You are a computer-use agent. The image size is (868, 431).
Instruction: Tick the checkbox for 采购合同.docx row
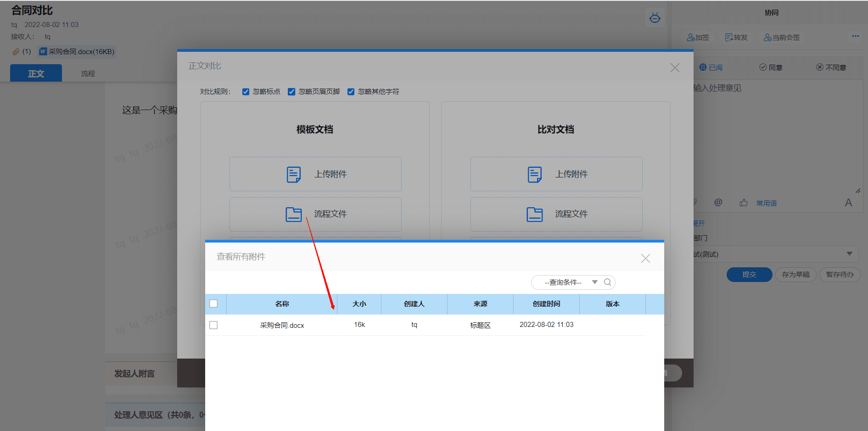tap(213, 325)
